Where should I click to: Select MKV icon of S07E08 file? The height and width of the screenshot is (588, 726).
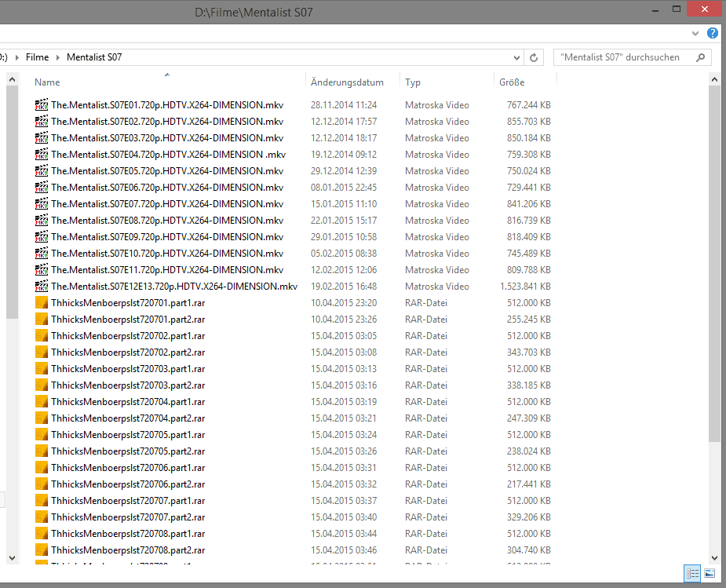42,221
